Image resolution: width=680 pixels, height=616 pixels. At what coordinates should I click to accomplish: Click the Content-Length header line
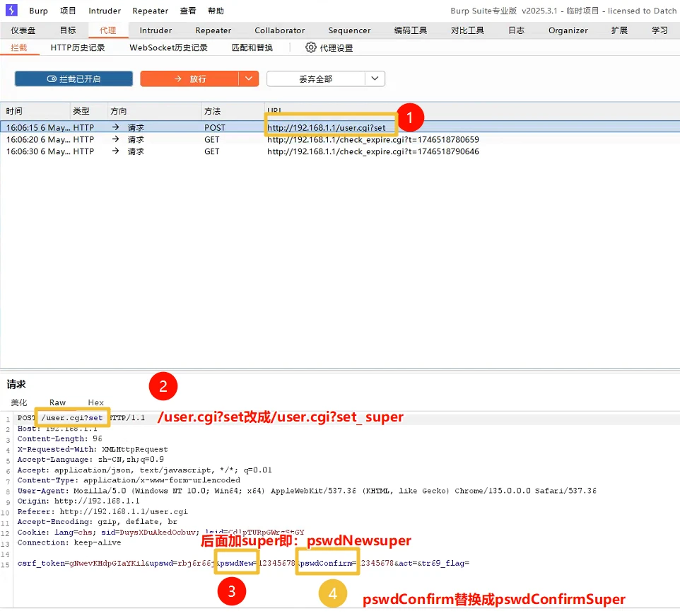coord(60,438)
